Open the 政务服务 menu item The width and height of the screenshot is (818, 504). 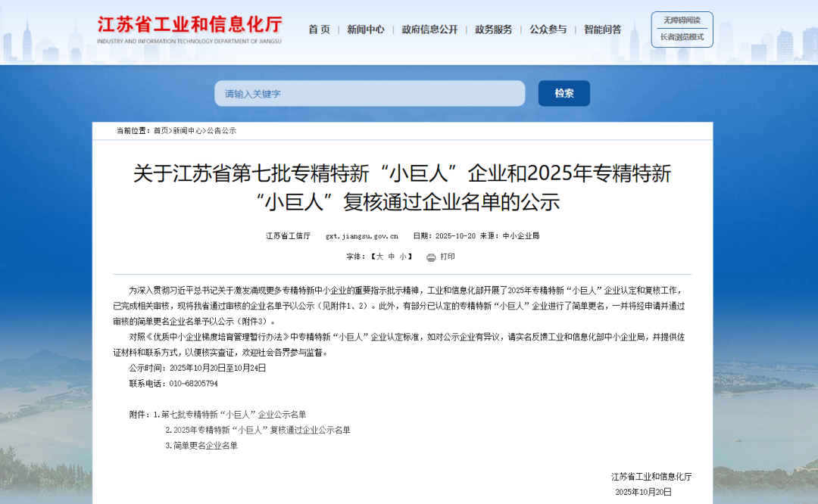pos(493,30)
